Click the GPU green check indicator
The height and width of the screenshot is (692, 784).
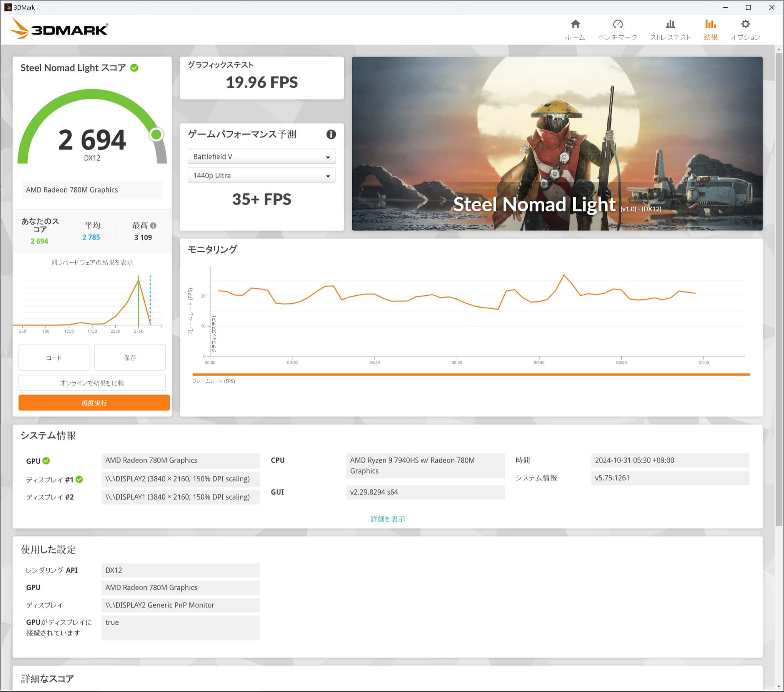tap(46, 461)
